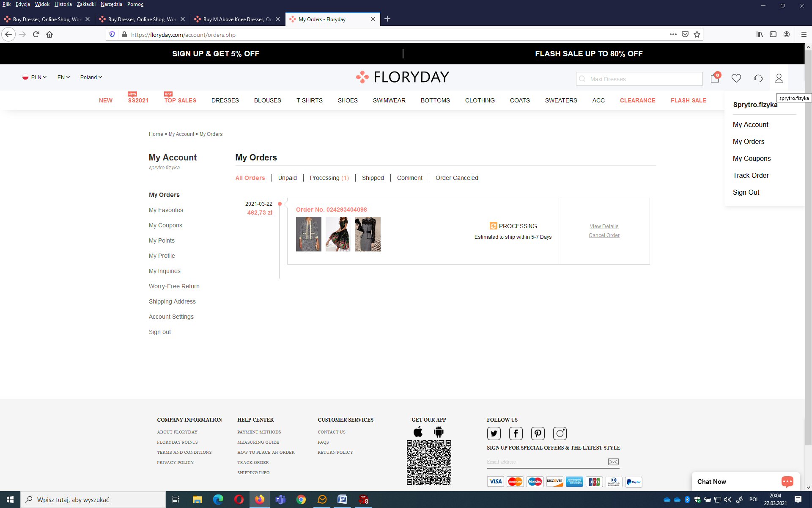Image resolution: width=812 pixels, height=508 pixels.
Task: Click the Twitter follow icon
Action: (494, 433)
